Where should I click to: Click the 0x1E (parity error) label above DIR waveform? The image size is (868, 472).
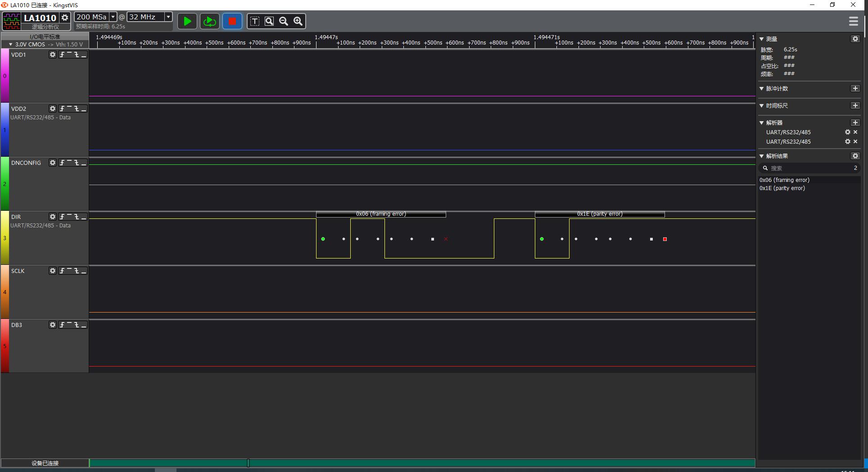pos(600,214)
